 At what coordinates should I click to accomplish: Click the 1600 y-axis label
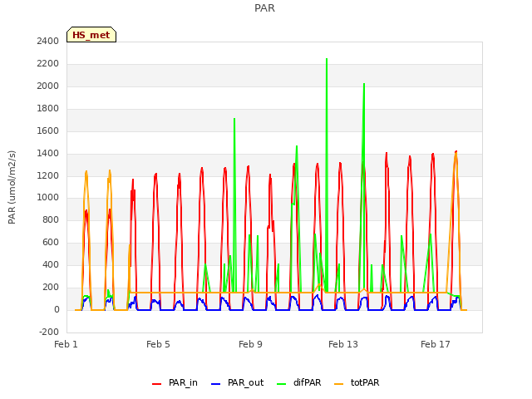pos(48,131)
